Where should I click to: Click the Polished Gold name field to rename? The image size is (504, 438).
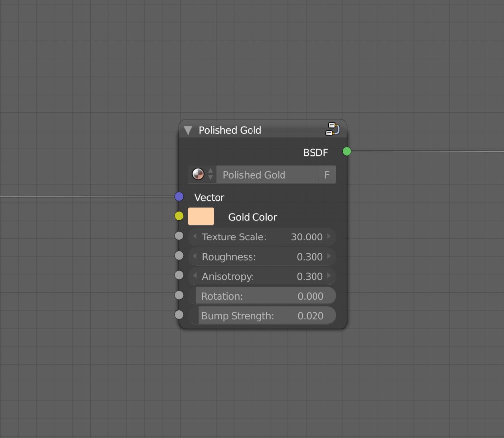(268, 174)
